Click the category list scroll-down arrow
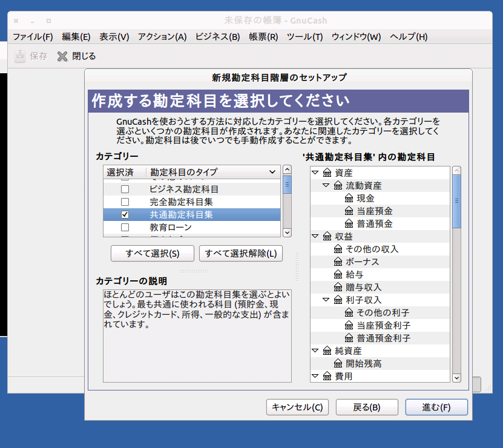Image resolution: width=503 pixels, height=448 pixels. tap(287, 232)
